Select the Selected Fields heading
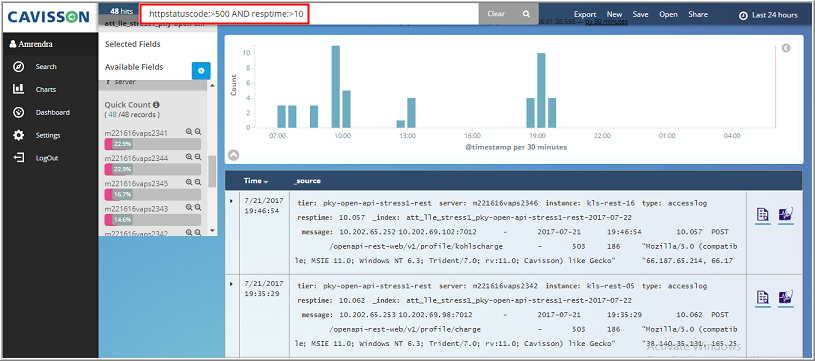 click(133, 44)
